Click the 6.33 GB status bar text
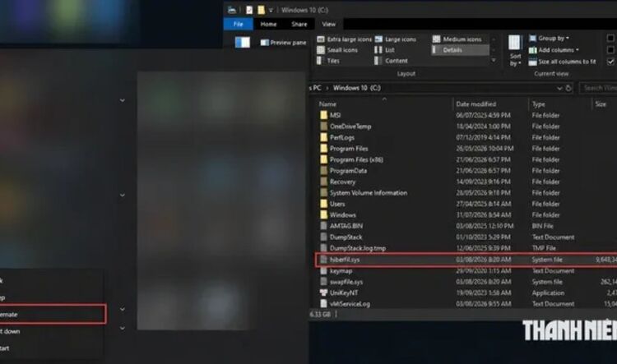Image resolution: width=617 pixels, height=364 pixels. tap(320, 314)
